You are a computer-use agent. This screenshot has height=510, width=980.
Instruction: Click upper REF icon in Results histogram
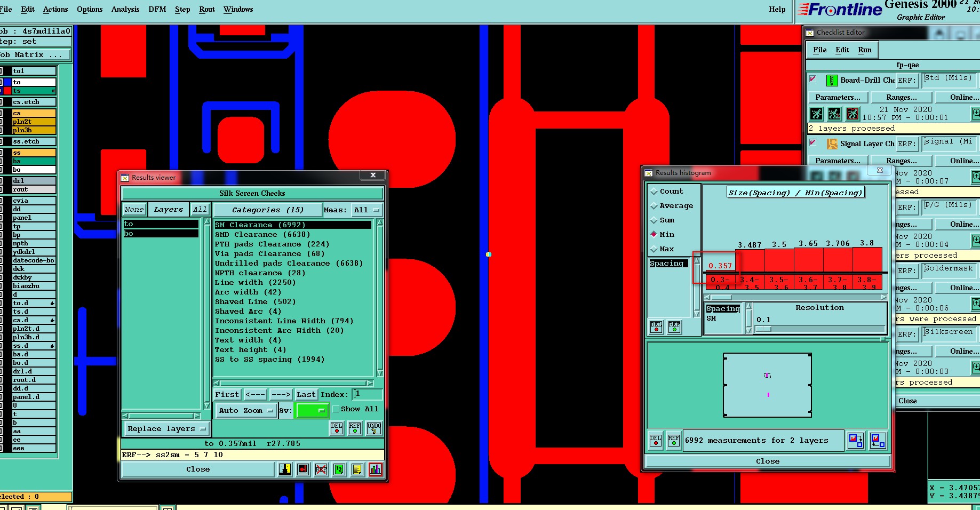(674, 327)
